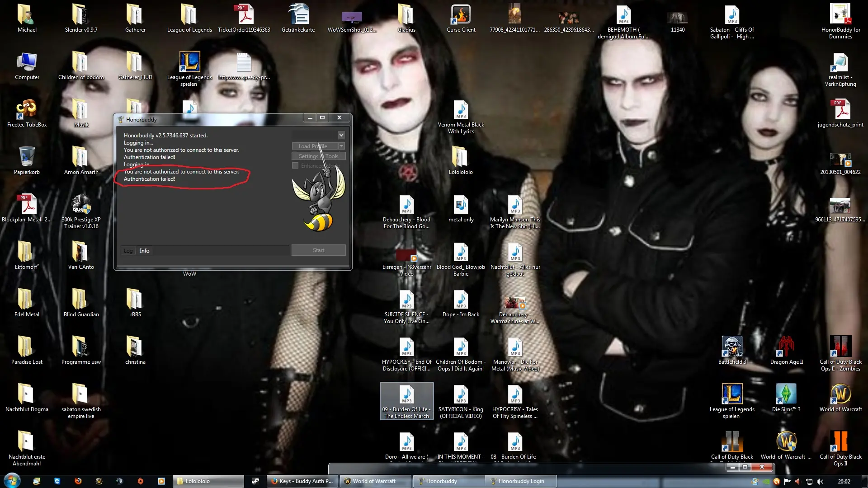This screenshot has width=868, height=488.
Task: Open the bot selection combo box in Honorbuddy
Action: tap(318, 135)
